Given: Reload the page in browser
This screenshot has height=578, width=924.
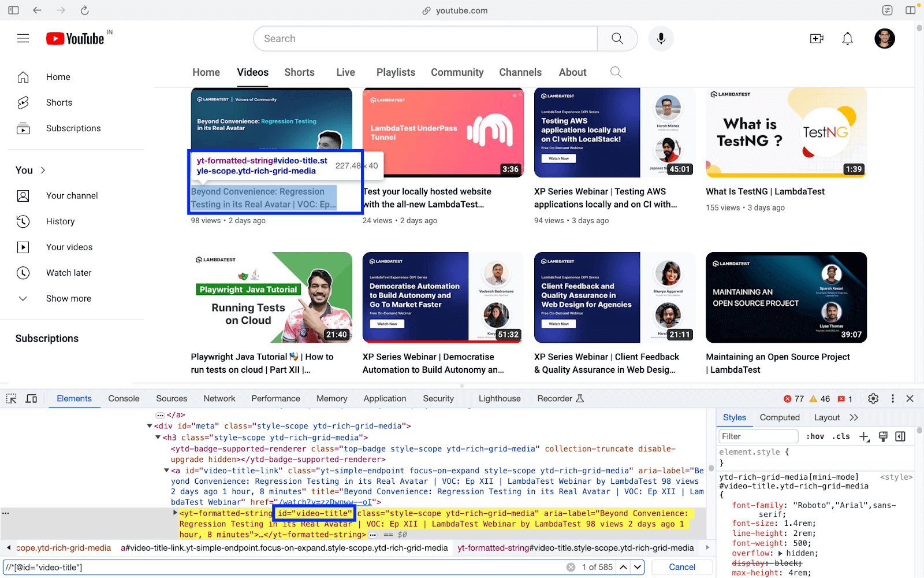Looking at the screenshot, I should pyautogui.click(x=84, y=10).
